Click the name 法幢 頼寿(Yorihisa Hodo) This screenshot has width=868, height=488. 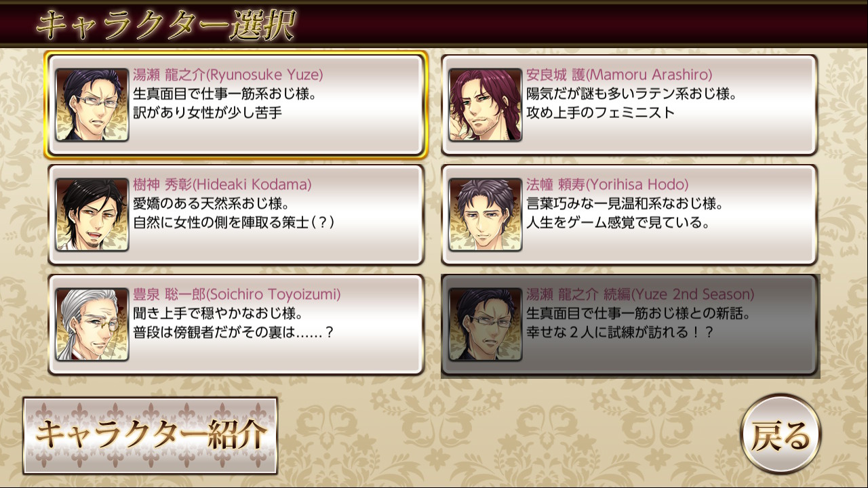[x=608, y=184]
